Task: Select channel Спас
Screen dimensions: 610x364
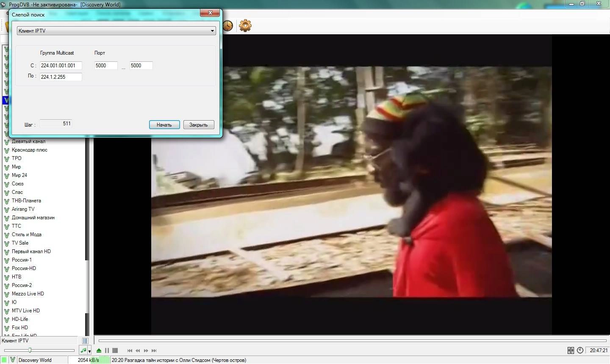Action: tap(17, 192)
